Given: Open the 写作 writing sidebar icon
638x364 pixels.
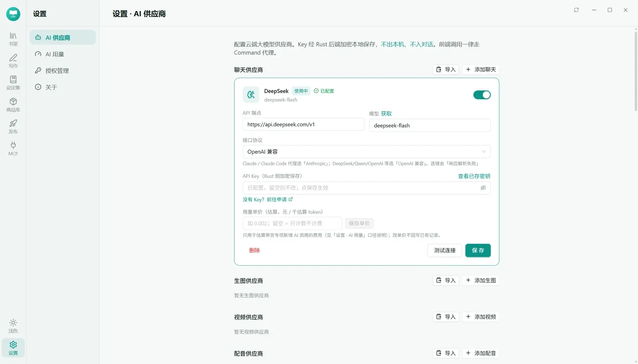Looking at the screenshot, I should 13,61.
